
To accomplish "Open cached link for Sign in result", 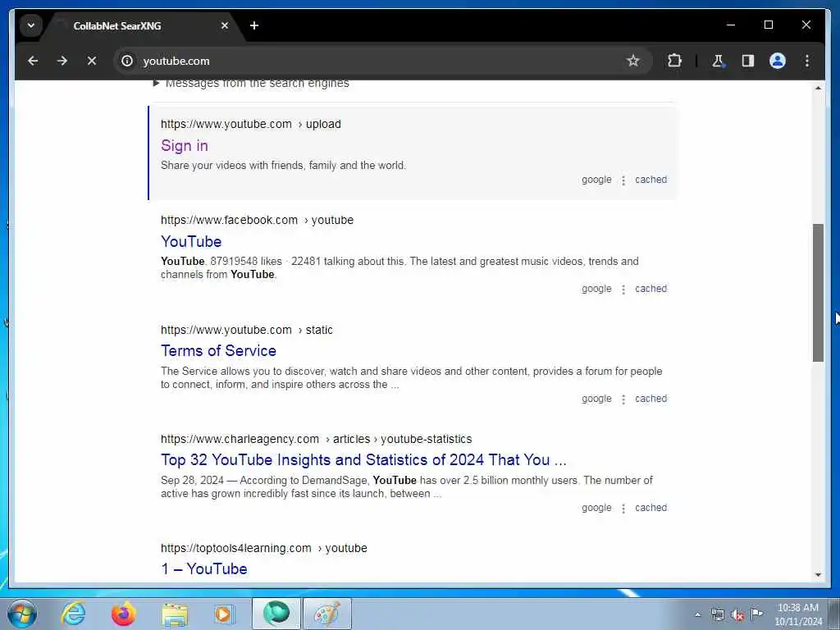I will coord(651,180).
